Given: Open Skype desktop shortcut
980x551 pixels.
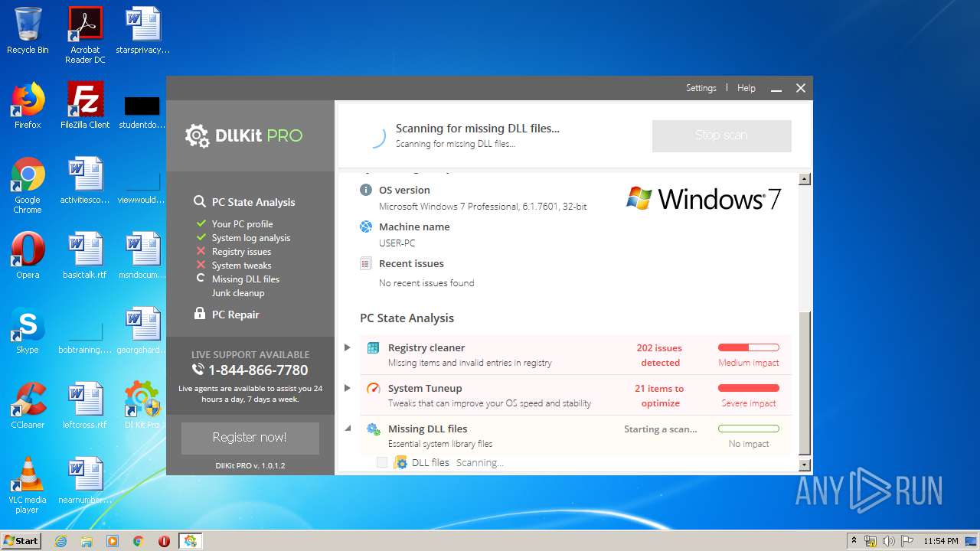Looking at the screenshot, I should tap(28, 331).
